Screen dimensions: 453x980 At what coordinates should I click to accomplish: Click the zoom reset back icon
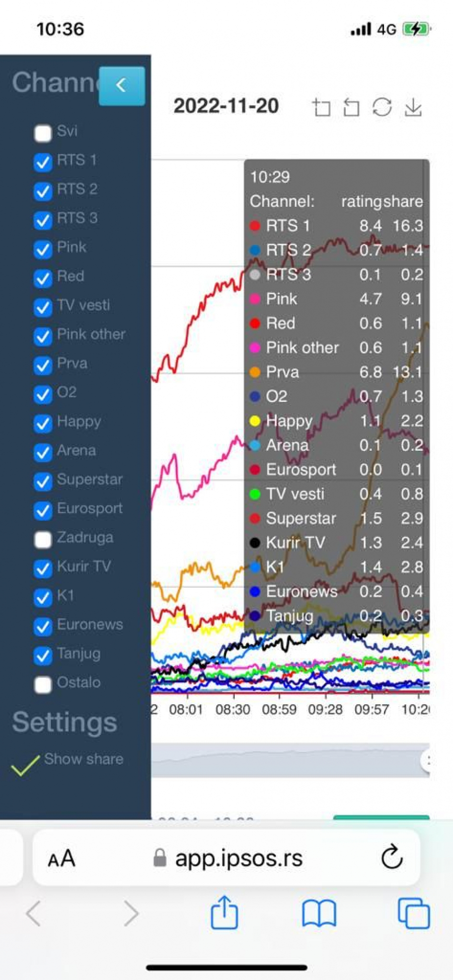tap(351, 107)
